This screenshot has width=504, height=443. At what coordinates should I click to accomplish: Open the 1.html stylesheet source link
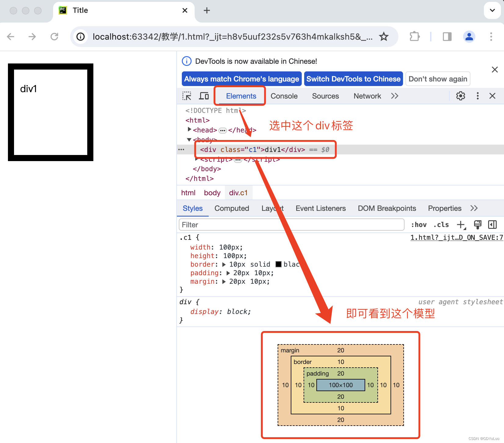tap(456, 237)
